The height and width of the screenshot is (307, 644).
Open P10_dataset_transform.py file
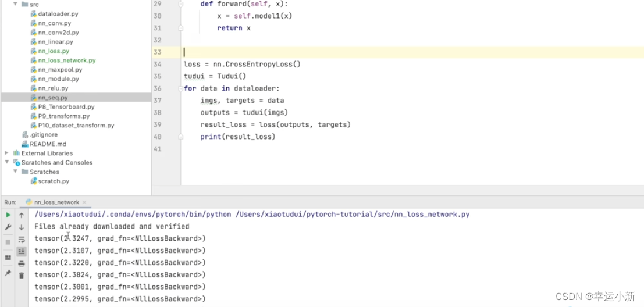tap(76, 125)
